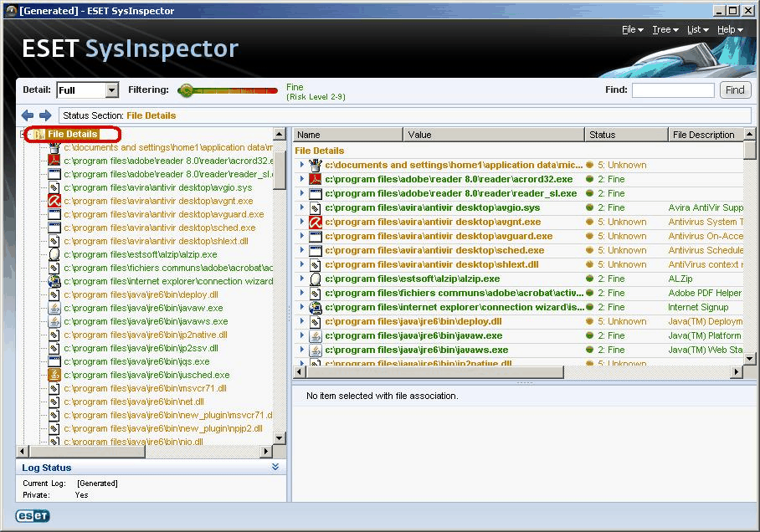Click the ALZip icon beside alzip.exe in tree

pyautogui.click(x=54, y=254)
